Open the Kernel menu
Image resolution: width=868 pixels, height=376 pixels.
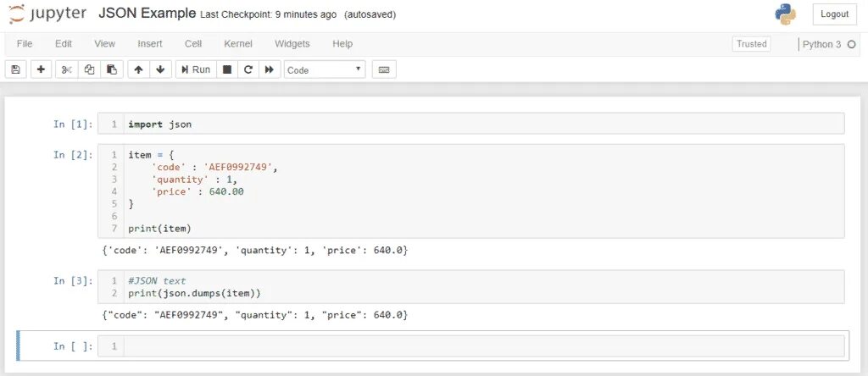[238, 44]
